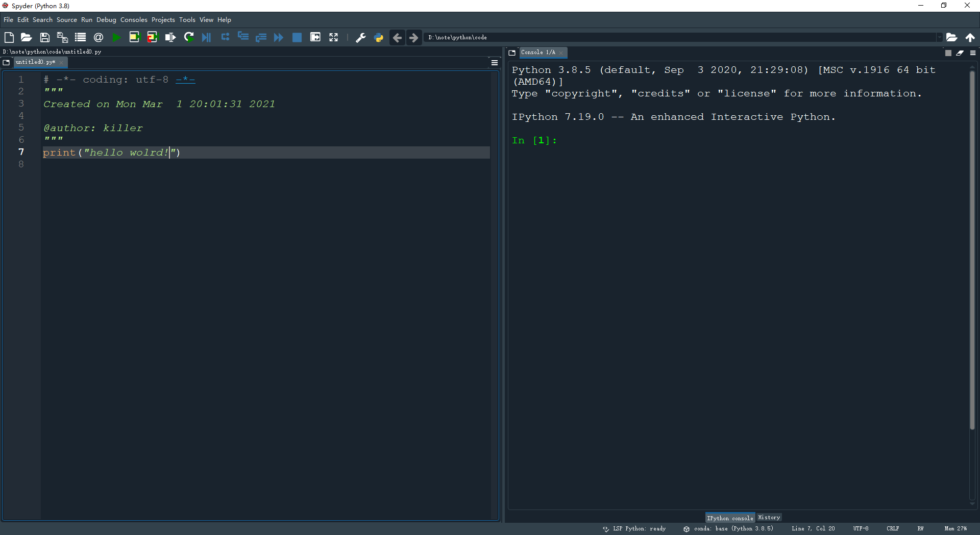Screen dimensions: 980x535
Task: Click the console vertical scrollbar
Action: click(x=972, y=250)
